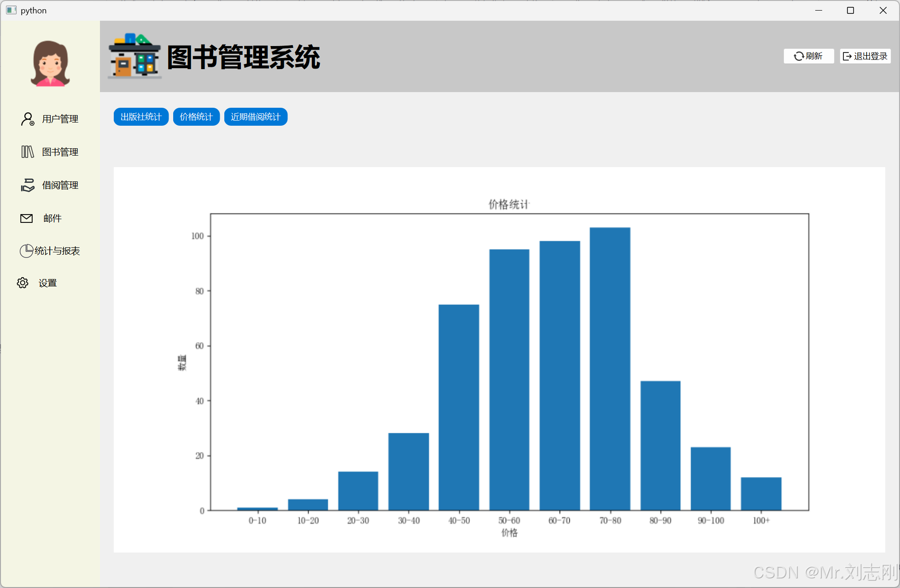Open the 用户管理 menu item

pos(60,119)
